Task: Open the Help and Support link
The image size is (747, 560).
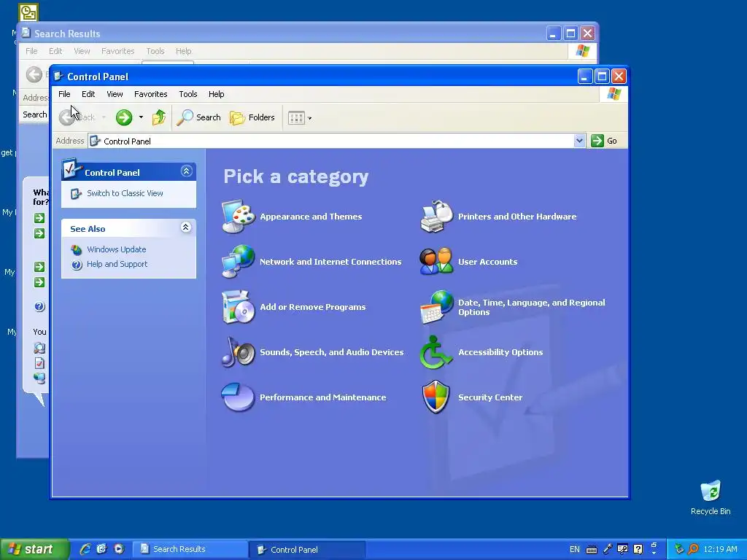Action: tap(117, 264)
